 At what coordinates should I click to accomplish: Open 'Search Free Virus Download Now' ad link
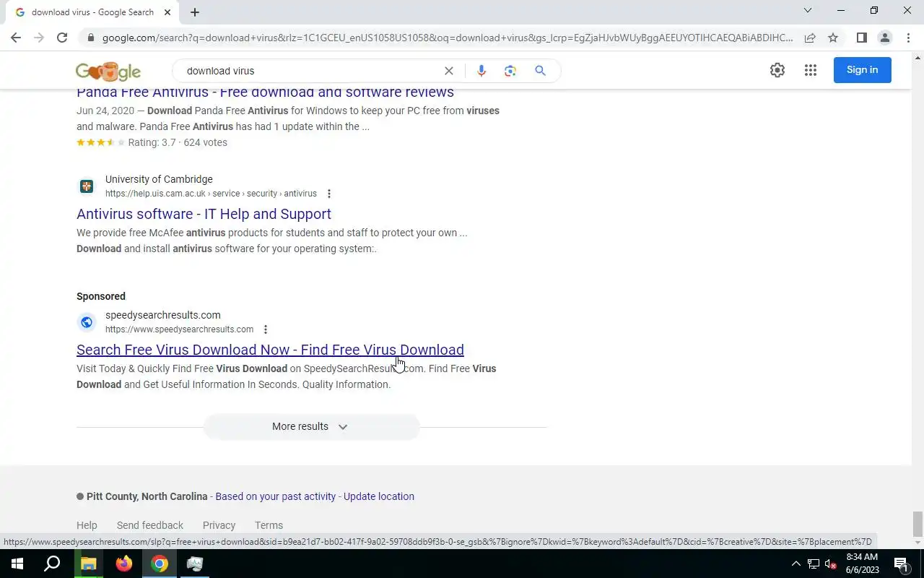(x=270, y=350)
